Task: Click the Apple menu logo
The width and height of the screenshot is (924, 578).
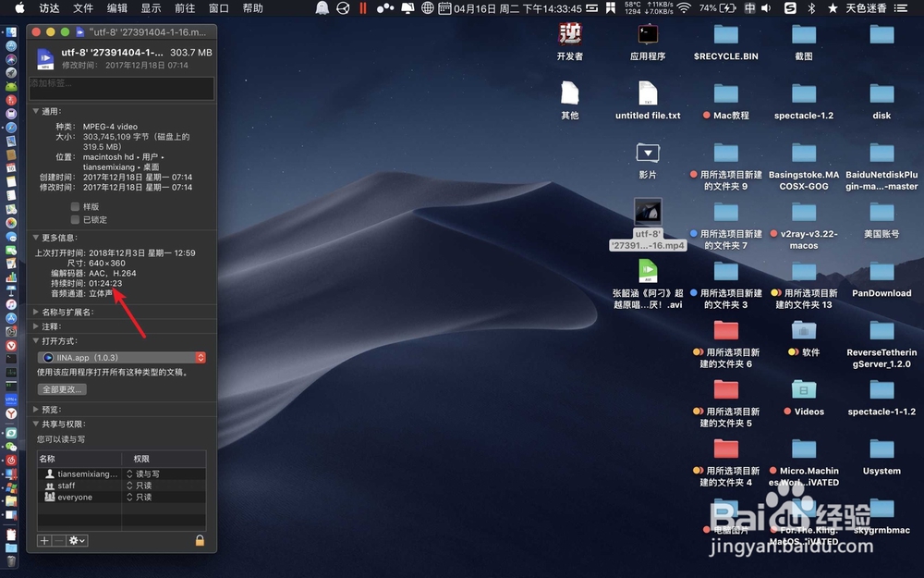Action: click(19, 7)
